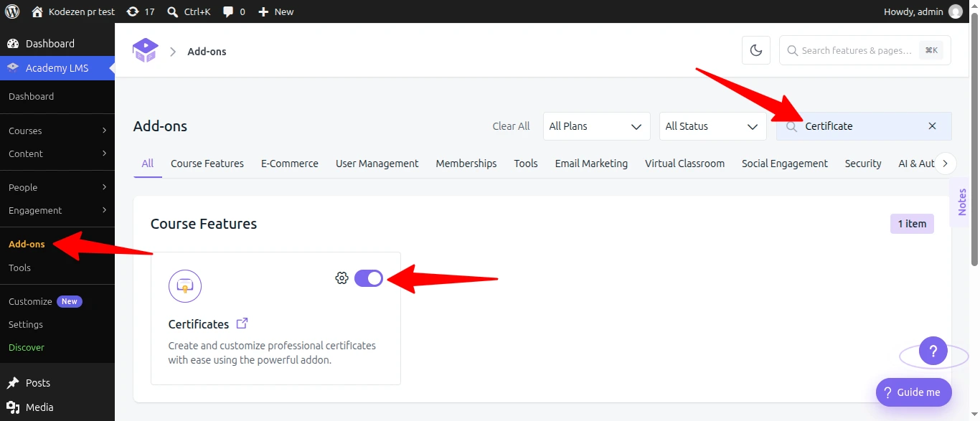This screenshot has width=980, height=421.
Task: Open WordPress Dashboard menu item
Action: [x=57, y=44]
